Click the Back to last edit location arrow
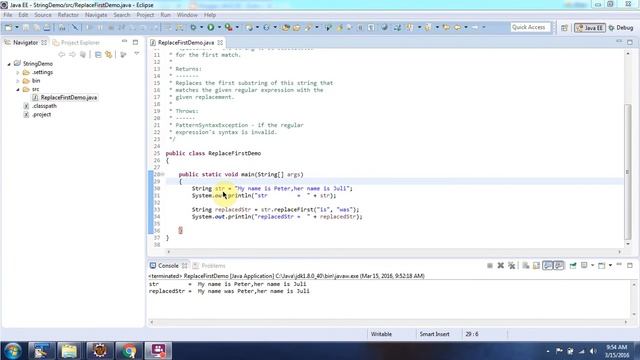 (447, 27)
